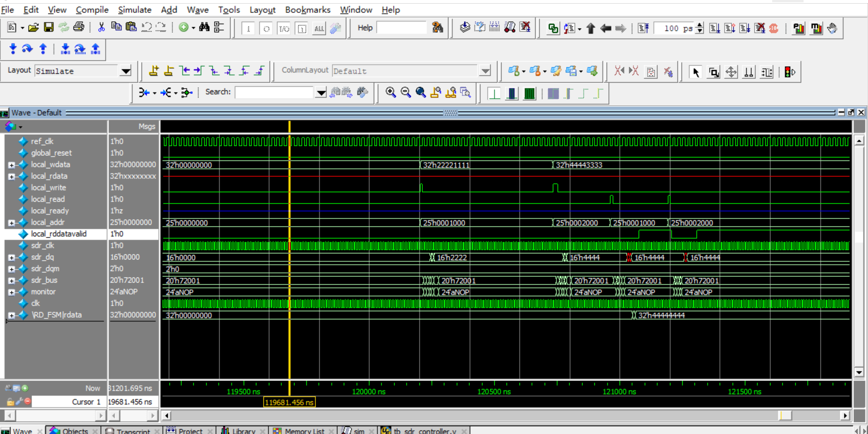Click the Restart simulation icon
868x434 pixels.
pos(643,29)
